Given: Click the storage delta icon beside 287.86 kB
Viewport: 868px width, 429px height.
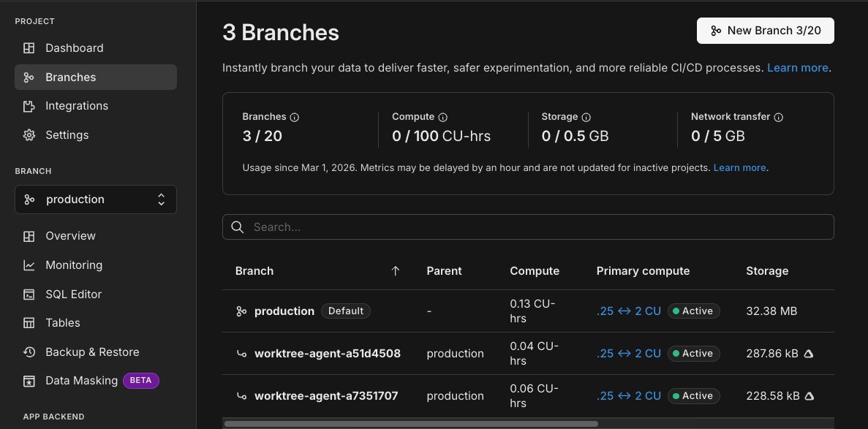Looking at the screenshot, I should [x=808, y=353].
